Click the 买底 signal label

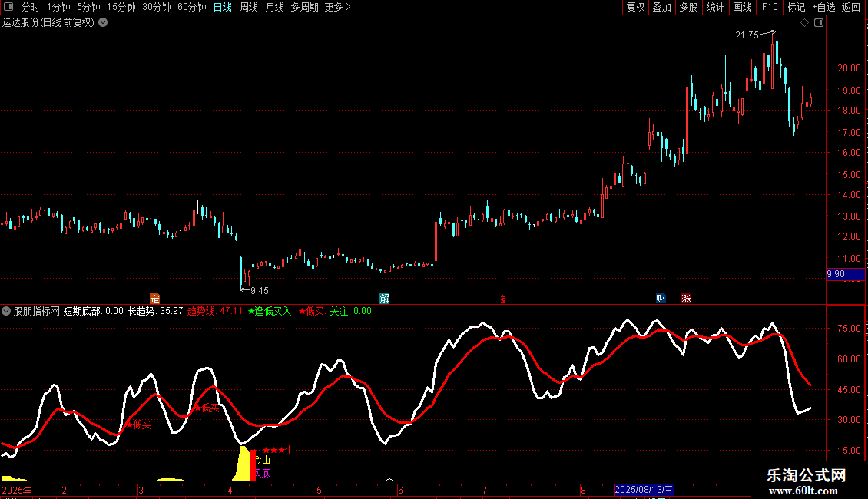(263, 473)
